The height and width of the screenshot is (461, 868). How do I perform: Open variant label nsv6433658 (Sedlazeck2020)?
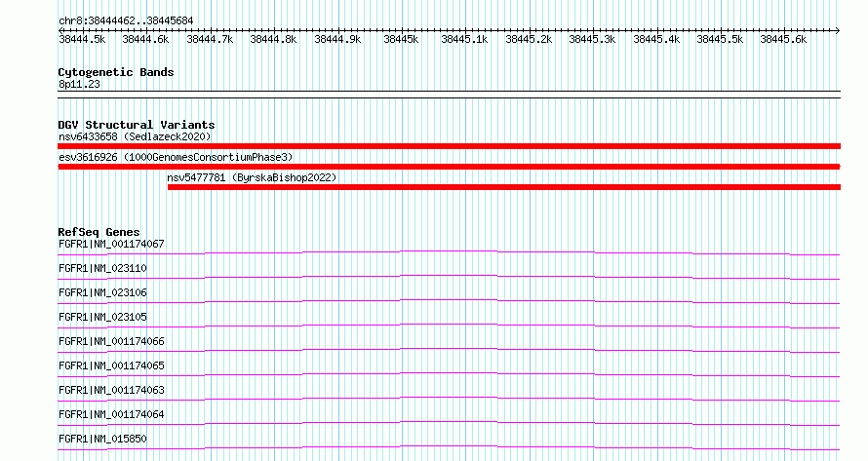[135, 136]
